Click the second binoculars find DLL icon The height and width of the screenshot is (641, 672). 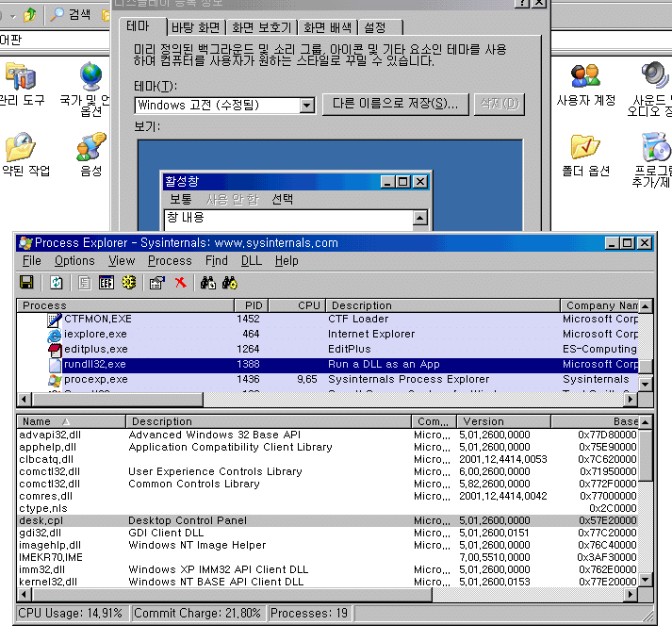point(230,283)
